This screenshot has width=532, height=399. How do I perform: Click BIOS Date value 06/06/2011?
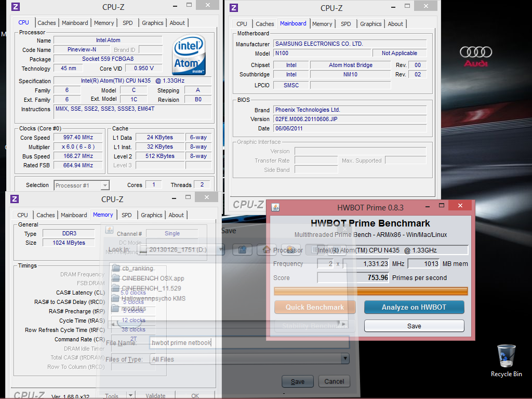click(x=350, y=129)
